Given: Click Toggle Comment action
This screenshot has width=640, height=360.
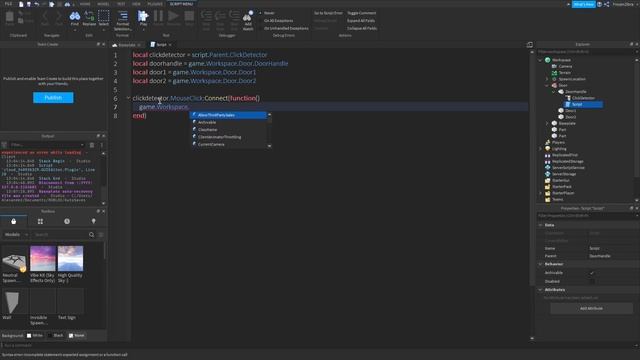Looking at the screenshot, I should [x=361, y=13].
